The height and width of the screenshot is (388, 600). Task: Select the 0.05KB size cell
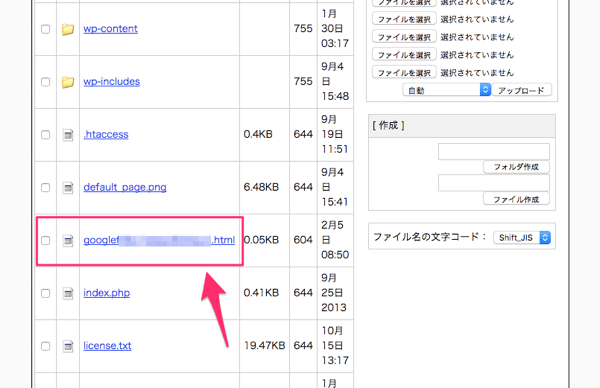pos(261,240)
